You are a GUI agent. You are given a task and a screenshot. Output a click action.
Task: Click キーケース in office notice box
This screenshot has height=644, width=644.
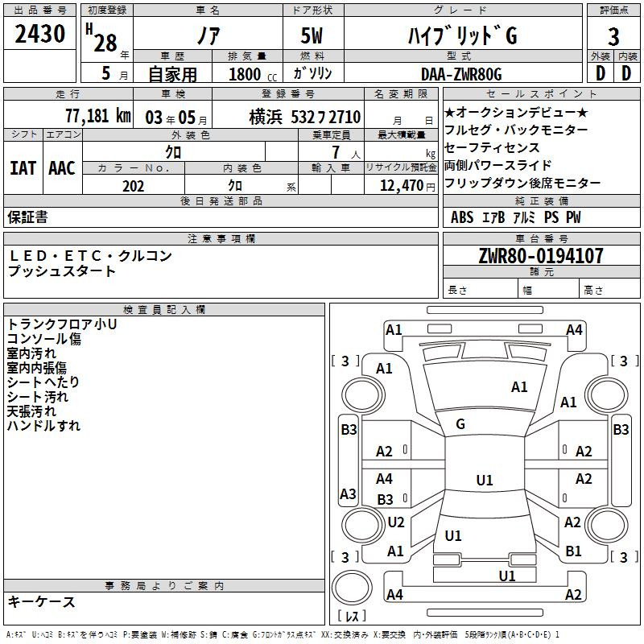pos(42,602)
